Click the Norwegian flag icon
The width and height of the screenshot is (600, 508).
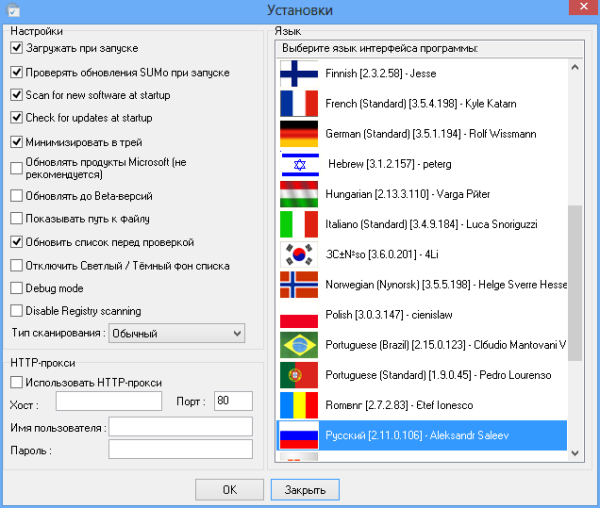(x=299, y=285)
